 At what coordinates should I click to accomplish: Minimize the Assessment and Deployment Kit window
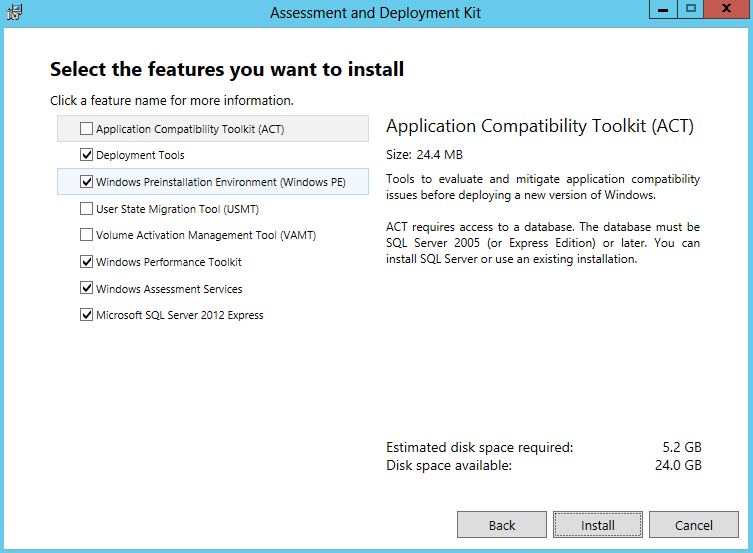pos(663,9)
